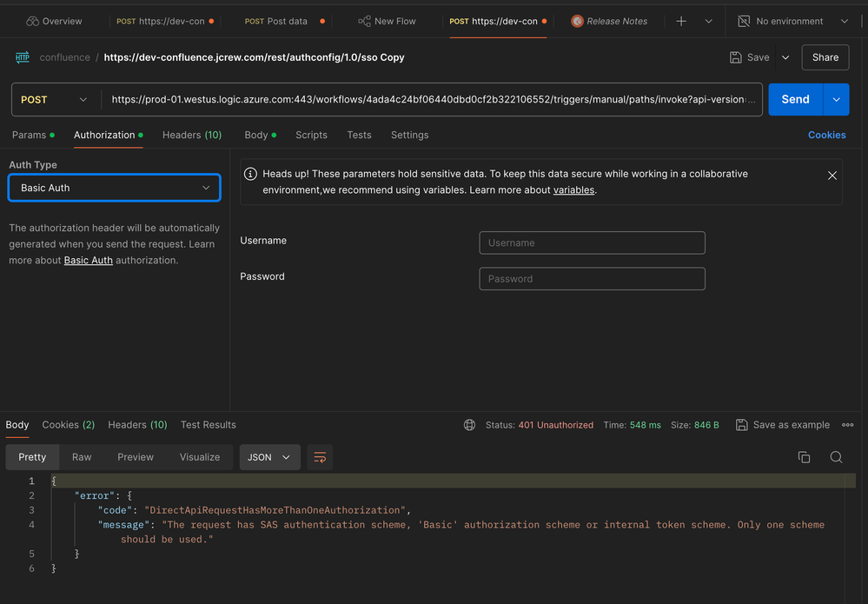Screen dimensions: 868x604
Task: Open the variables link in the banner
Action: coord(573,190)
